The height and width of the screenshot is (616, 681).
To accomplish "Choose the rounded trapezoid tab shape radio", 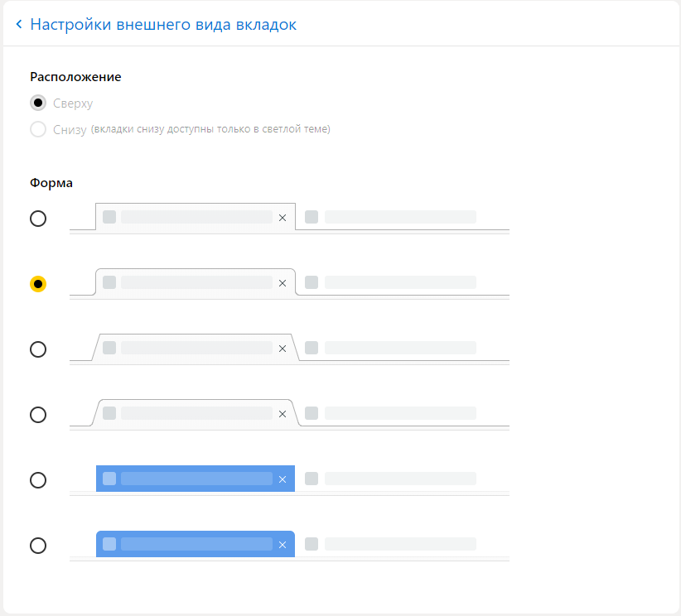I will pyautogui.click(x=38, y=415).
